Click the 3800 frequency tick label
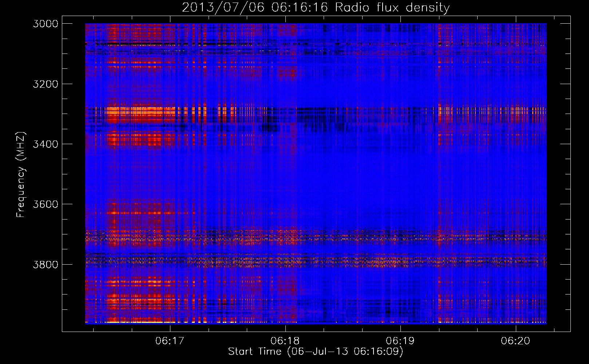This screenshot has height=364, width=589. tap(46, 264)
